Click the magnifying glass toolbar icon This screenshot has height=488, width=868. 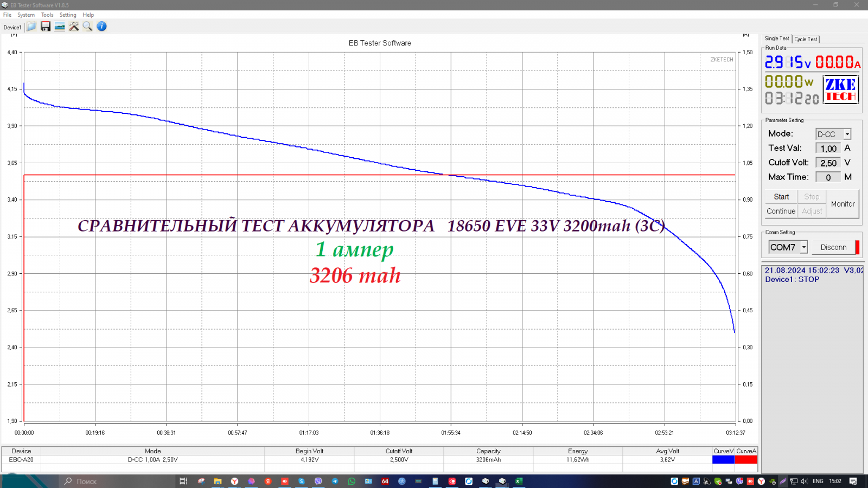pos(87,27)
